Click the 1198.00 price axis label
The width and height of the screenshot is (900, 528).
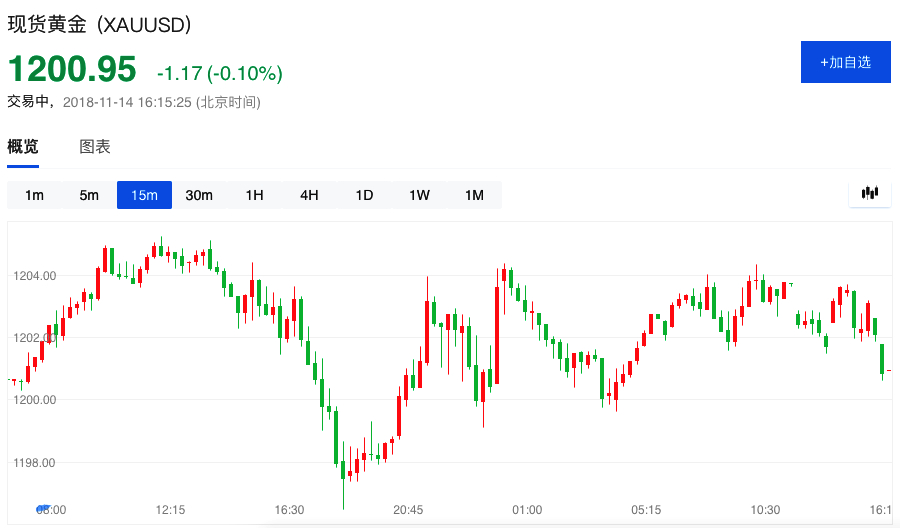(x=35, y=463)
